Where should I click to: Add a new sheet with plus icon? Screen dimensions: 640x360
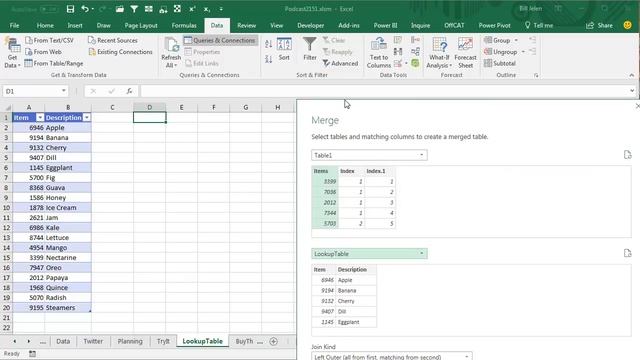(273, 341)
